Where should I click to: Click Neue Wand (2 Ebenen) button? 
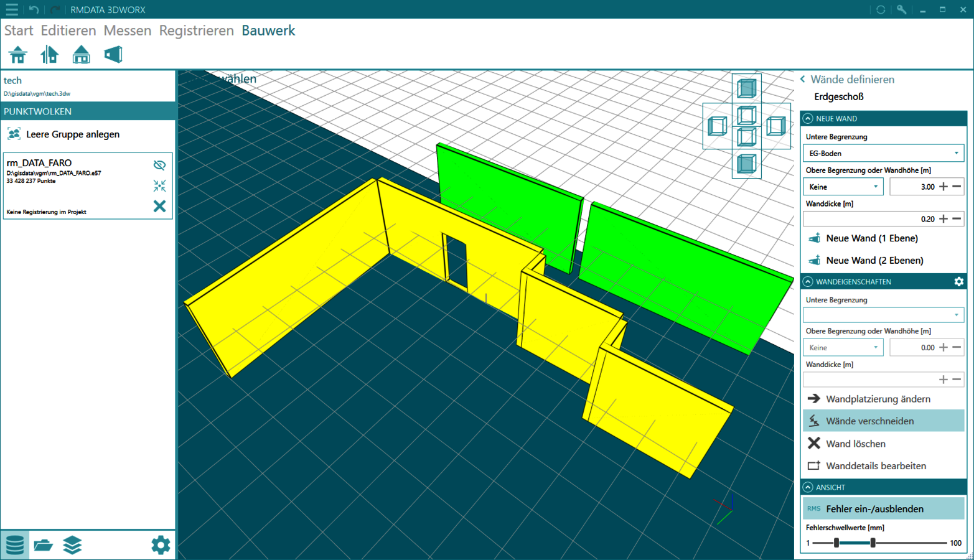coord(874,260)
